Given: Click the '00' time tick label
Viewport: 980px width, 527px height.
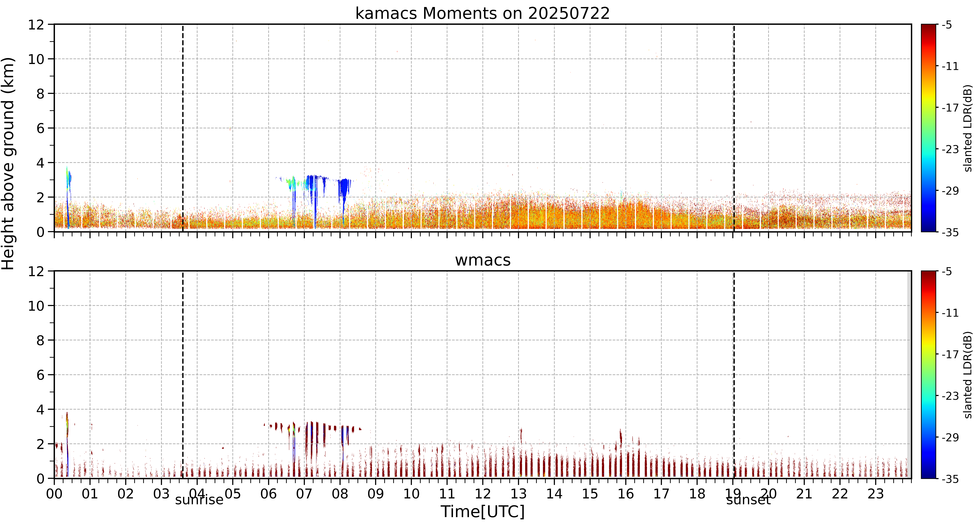Looking at the screenshot, I should pos(54,494).
